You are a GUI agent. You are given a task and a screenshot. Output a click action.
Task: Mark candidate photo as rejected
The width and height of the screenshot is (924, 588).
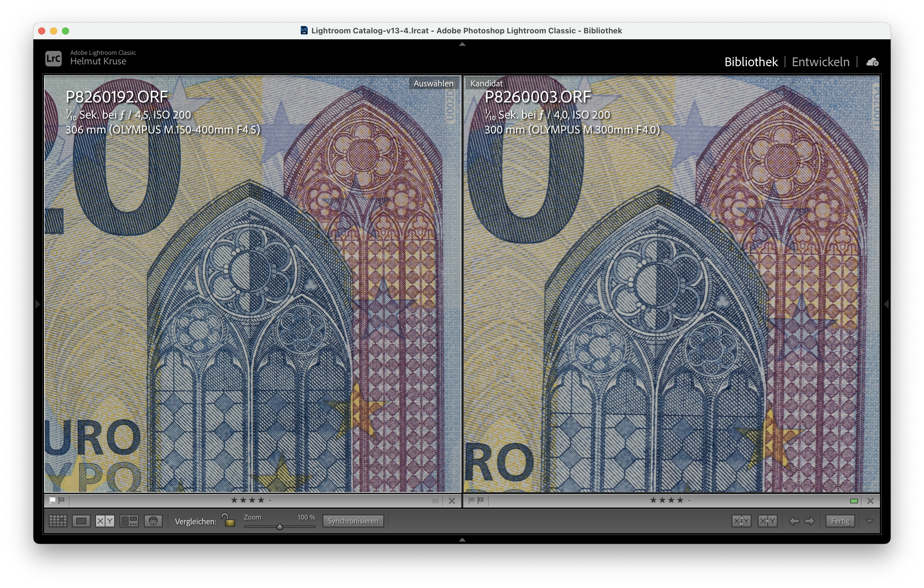(480, 500)
